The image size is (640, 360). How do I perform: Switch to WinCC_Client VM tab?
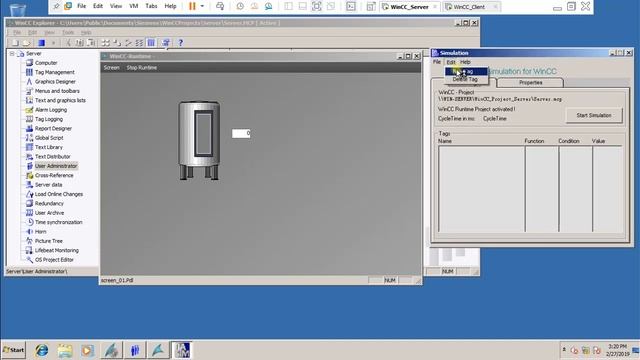tap(469, 7)
